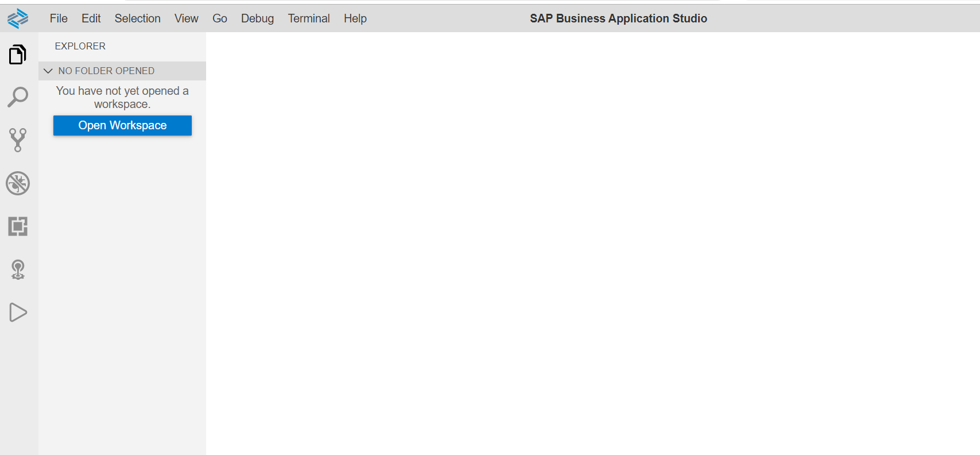Open the Selection menu
Viewport: 980px width, 455px height.
coord(138,18)
